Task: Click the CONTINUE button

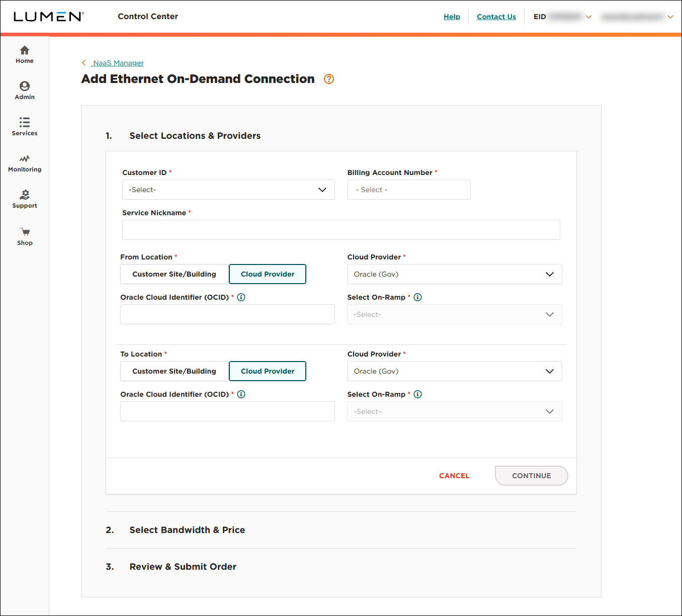Action: 532,476
